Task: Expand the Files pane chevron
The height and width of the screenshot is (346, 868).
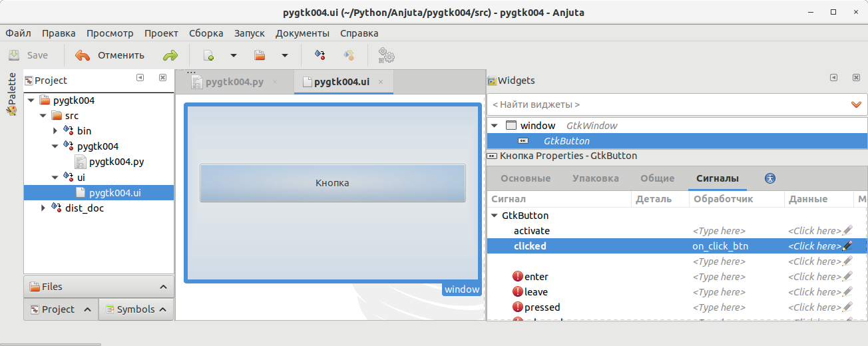Action: [163, 287]
